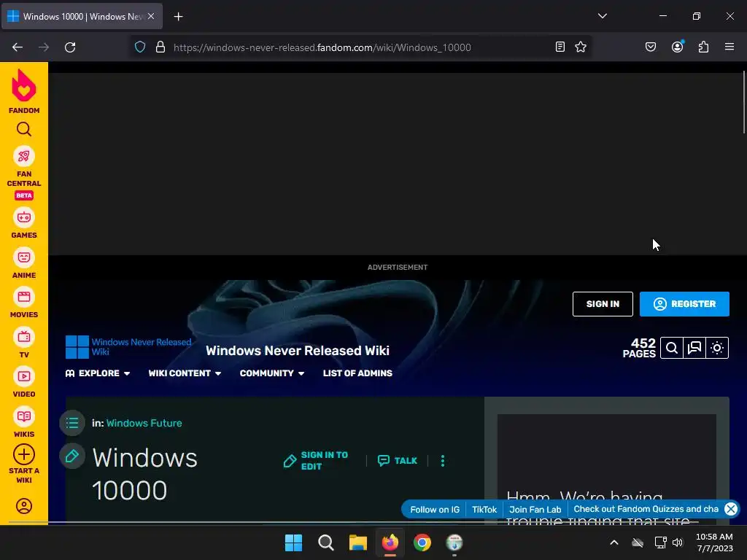Go back to the previous page

[18, 47]
